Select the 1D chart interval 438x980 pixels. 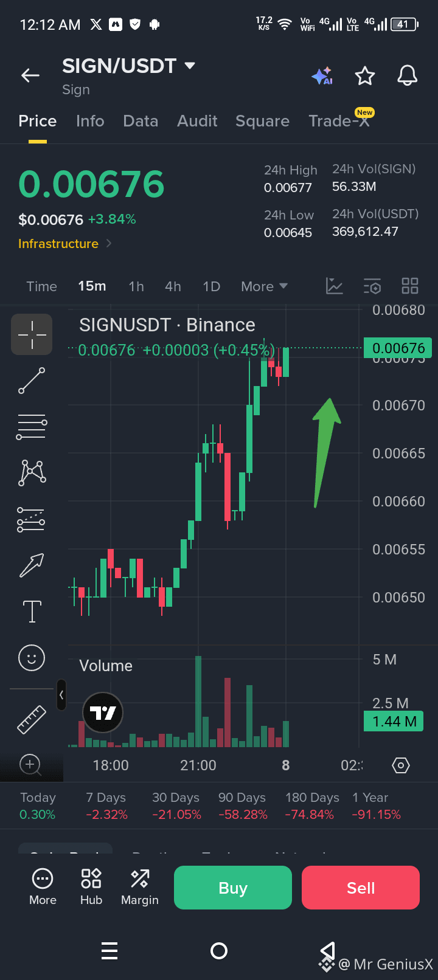[211, 286]
